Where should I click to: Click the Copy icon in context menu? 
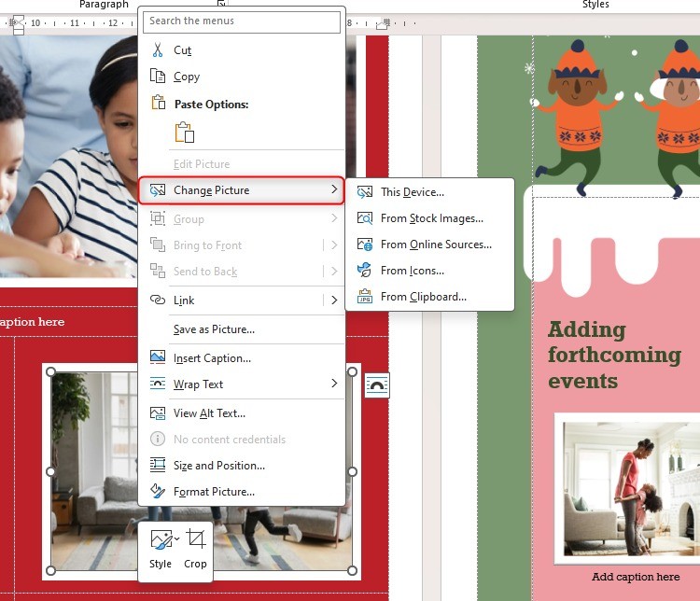pos(158,77)
